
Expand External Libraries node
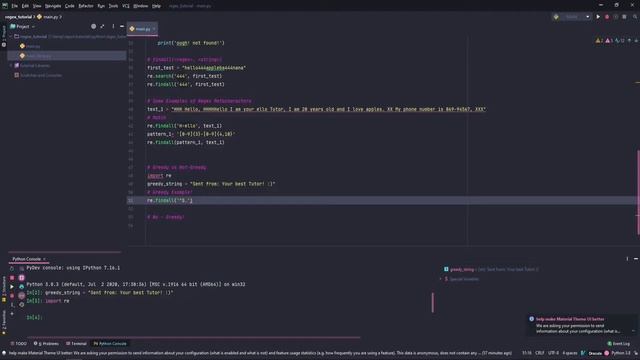tap(11, 65)
